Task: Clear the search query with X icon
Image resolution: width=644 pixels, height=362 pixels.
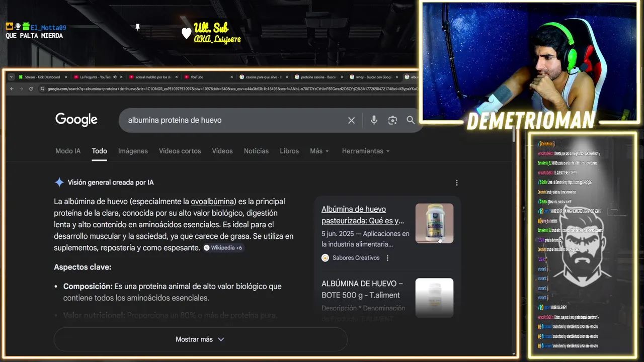Action: 351,120
